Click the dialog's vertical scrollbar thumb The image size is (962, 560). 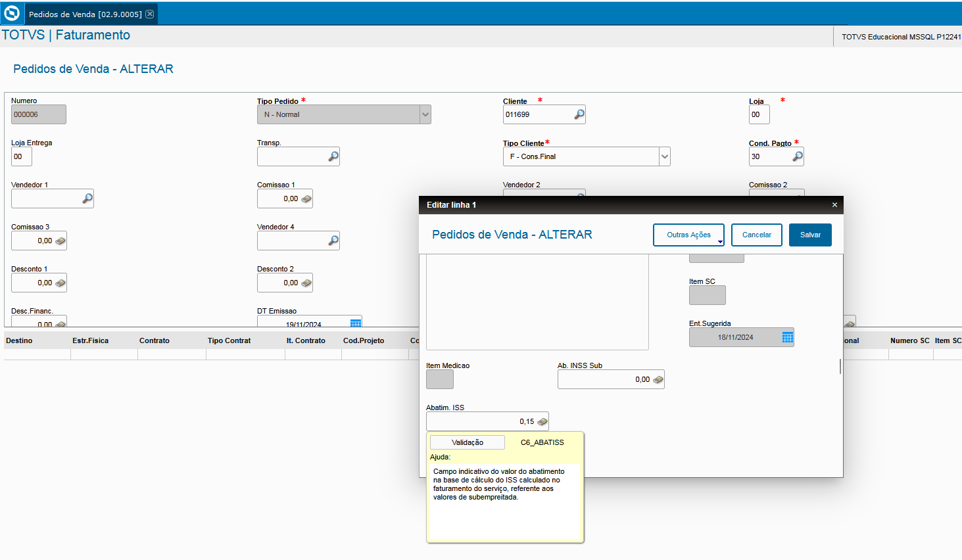point(840,366)
